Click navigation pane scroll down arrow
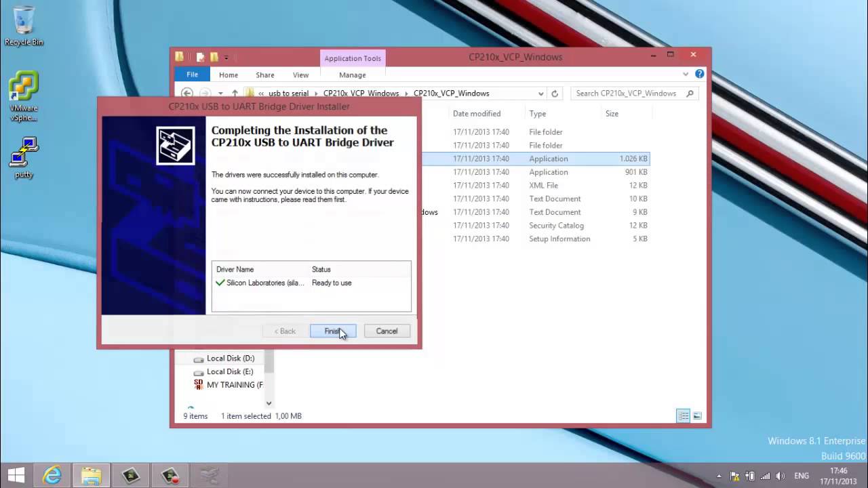The height and width of the screenshot is (488, 868). pos(269,403)
